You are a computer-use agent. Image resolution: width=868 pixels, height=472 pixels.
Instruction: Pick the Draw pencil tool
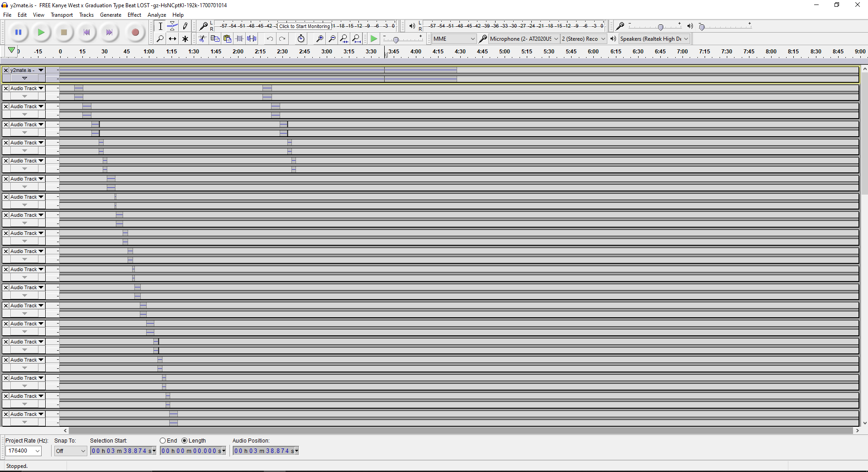tap(185, 26)
